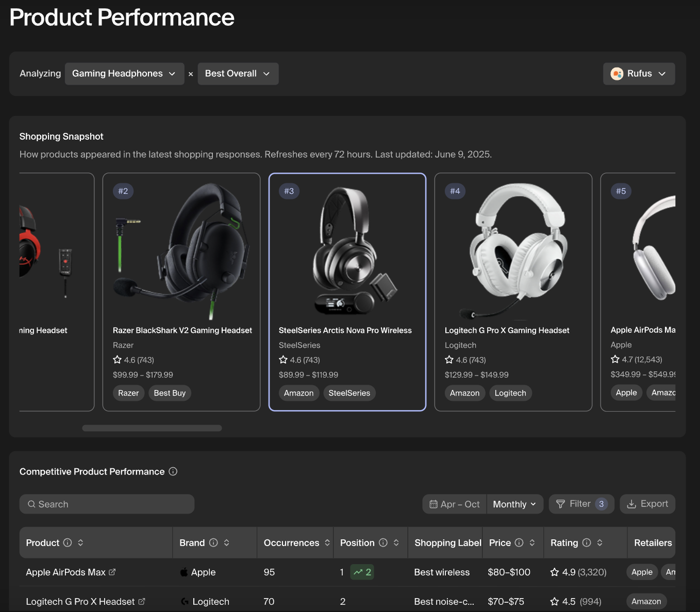Click the Product column info icon

pyautogui.click(x=68, y=542)
